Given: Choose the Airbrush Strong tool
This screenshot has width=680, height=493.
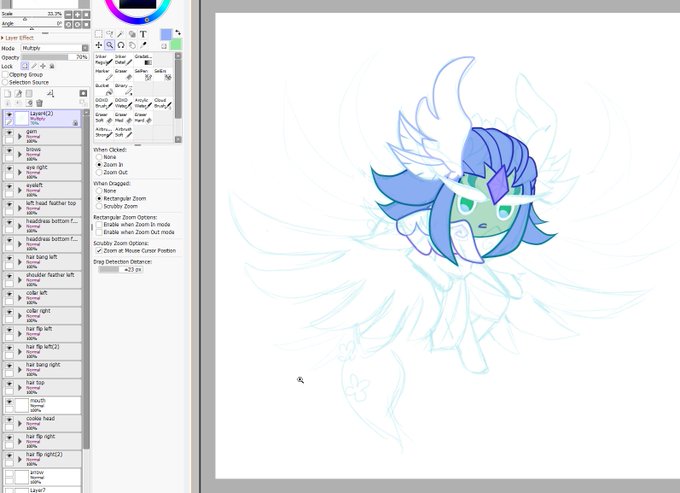Looking at the screenshot, I should point(104,133).
